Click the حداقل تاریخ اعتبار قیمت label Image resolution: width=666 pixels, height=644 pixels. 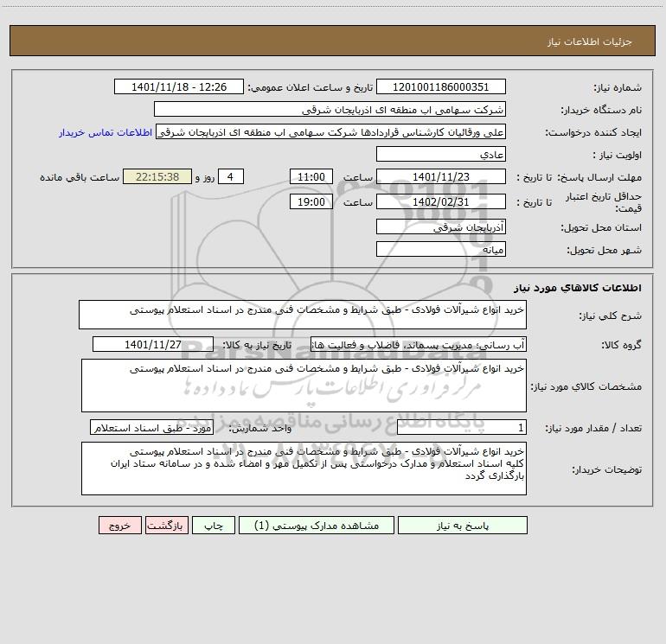(603, 202)
